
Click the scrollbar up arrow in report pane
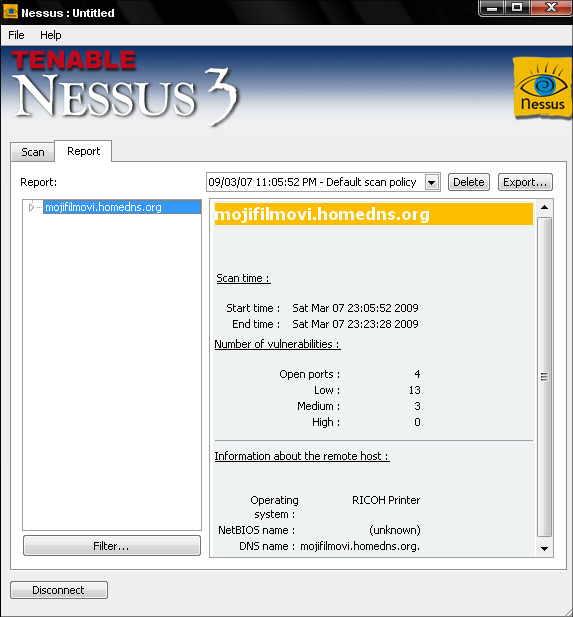click(545, 207)
